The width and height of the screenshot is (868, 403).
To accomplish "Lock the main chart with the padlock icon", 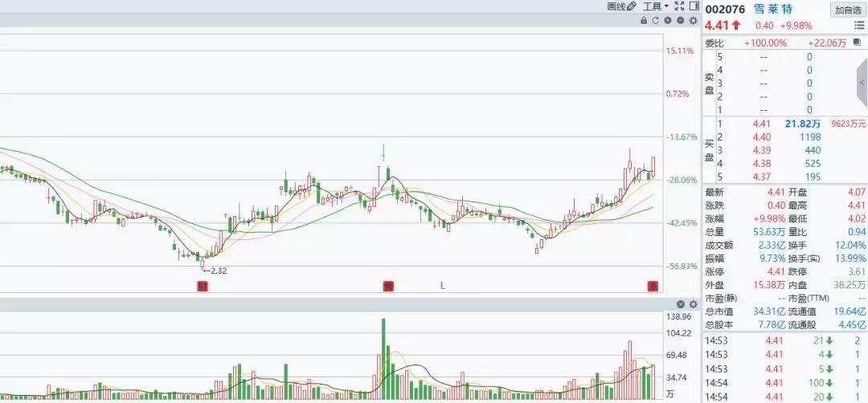I will [643, 20].
